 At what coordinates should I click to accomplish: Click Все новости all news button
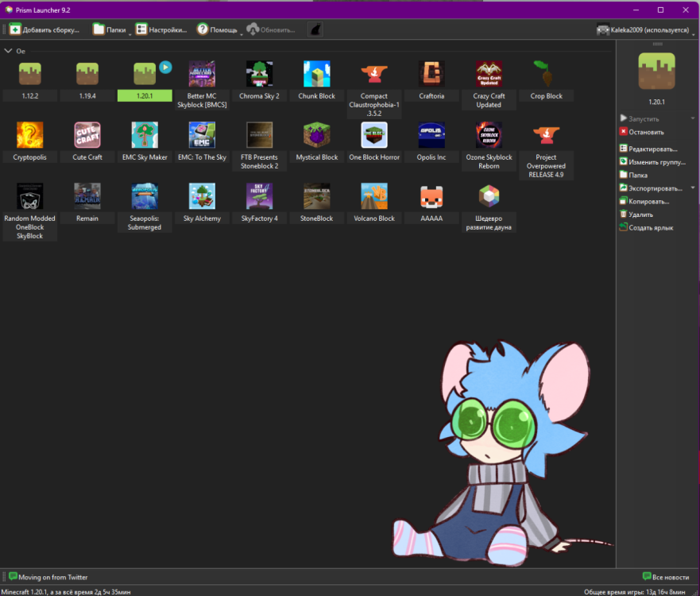click(666, 577)
